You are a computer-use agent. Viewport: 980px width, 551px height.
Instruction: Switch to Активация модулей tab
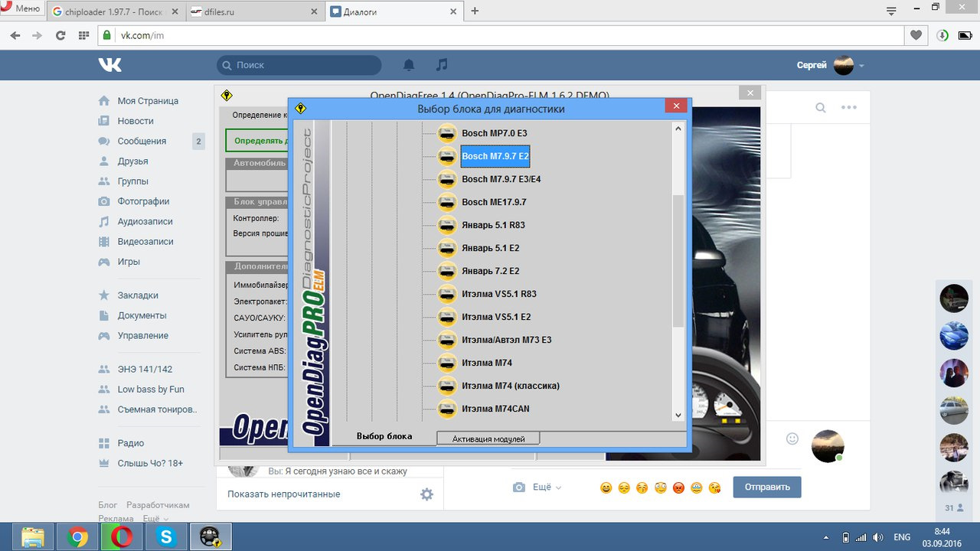[488, 439]
